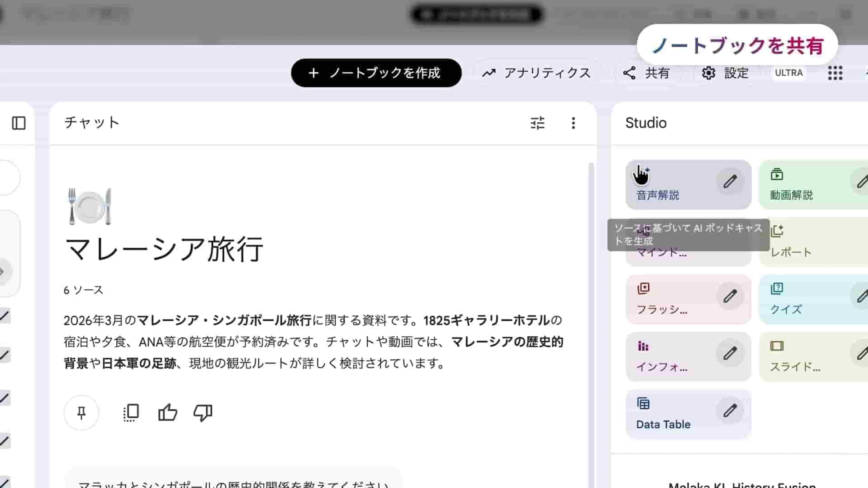Customize フラッシュカード with pencil icon
This screenshot has height=488, width=868.
point(730,296)
